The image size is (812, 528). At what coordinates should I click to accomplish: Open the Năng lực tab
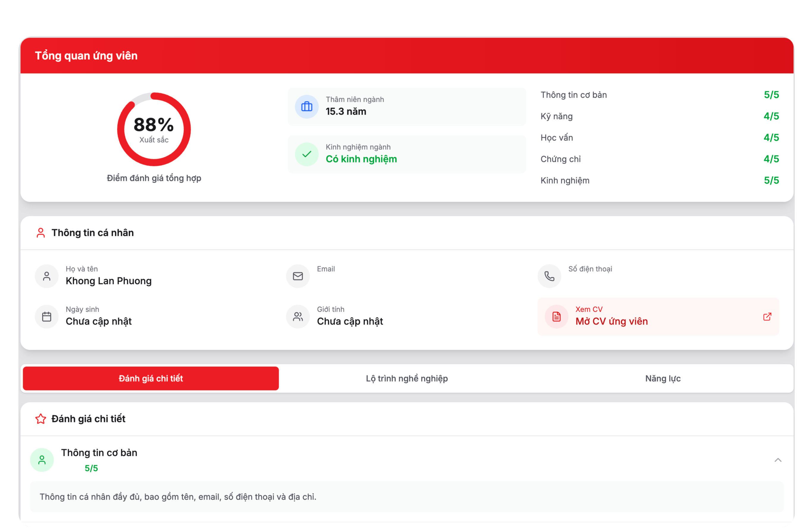click(662, 378)
